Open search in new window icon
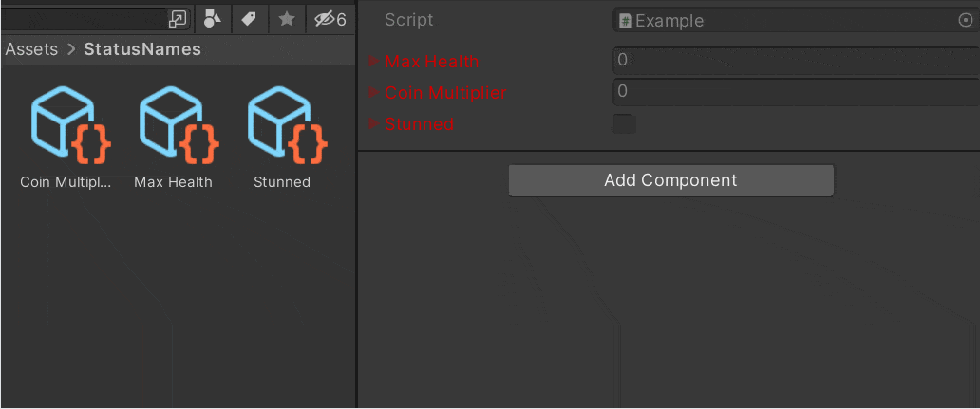 [x=178, y=20]
